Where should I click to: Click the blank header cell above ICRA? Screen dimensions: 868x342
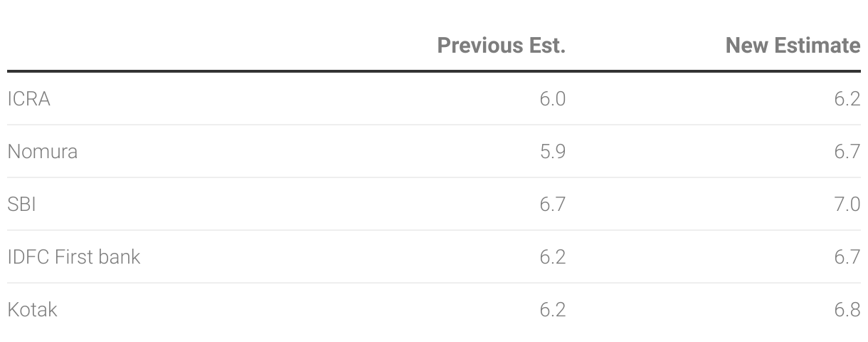[142, 46]
